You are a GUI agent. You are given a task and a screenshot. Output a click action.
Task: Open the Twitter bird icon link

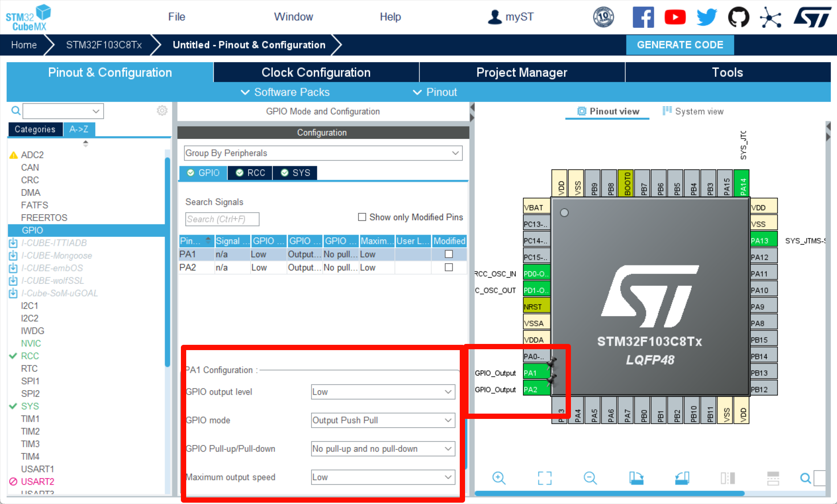point(706,17)
